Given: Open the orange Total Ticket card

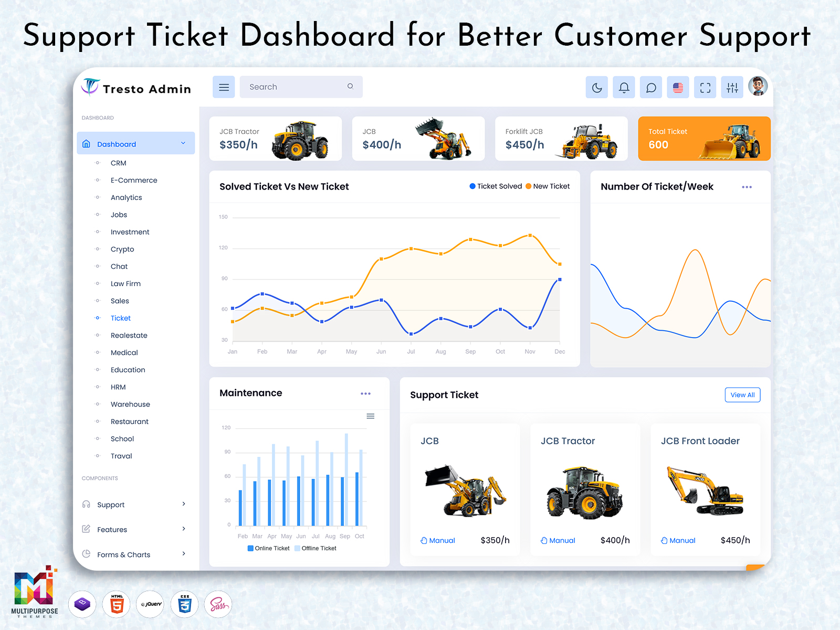Looking at the screenshot, I should click(705, 139).
